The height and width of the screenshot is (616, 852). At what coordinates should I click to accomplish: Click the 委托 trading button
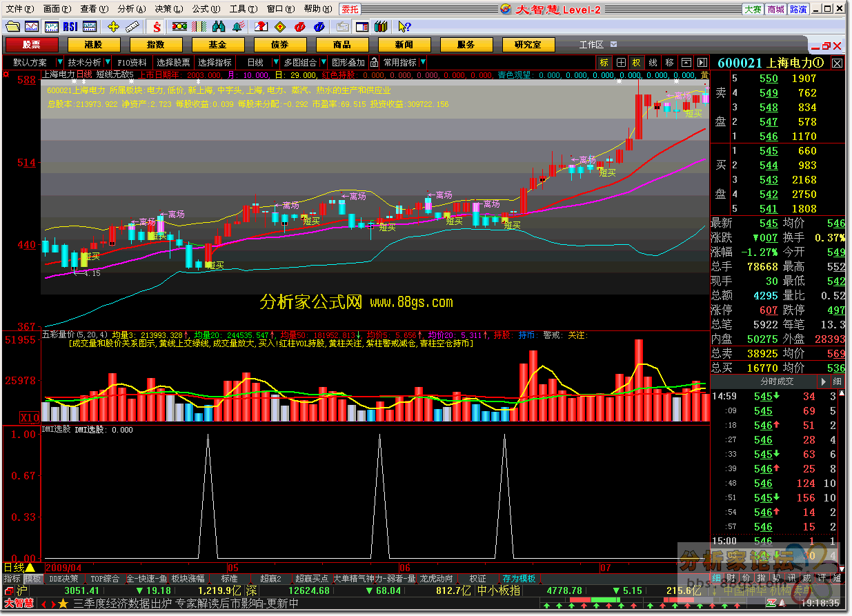click(x=350, y=9)
